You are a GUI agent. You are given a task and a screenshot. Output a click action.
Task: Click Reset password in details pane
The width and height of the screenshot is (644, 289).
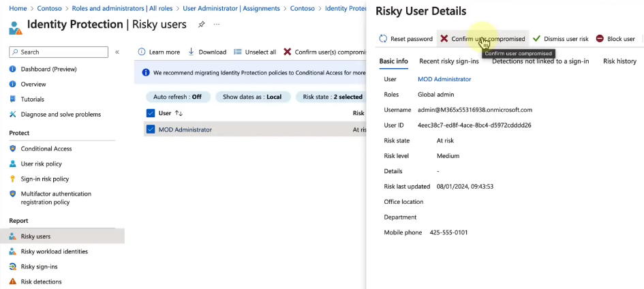405,39
